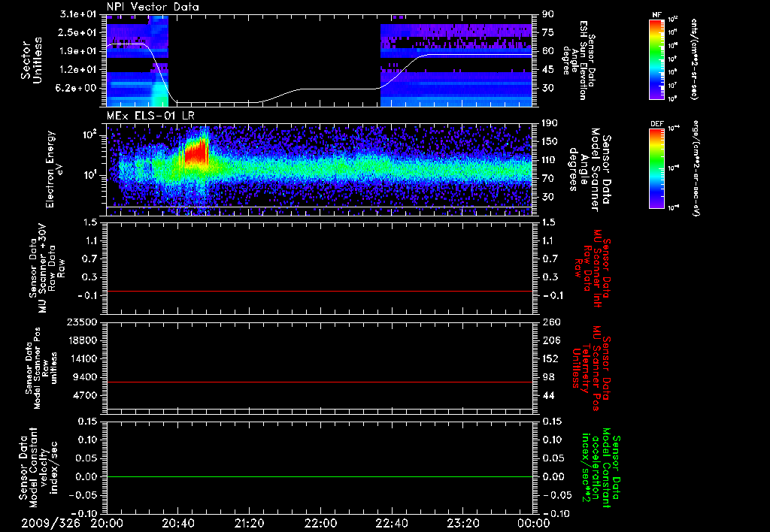Image resolution: width=770 pixels, height=532 pixels.
Task: Click the green velocity trace line
Action: (319, 476)
